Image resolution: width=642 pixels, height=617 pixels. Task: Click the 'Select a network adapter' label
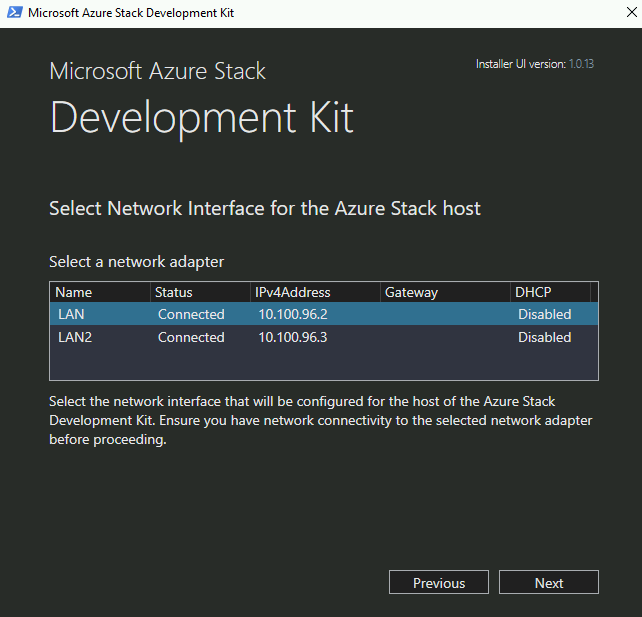tap(136, 262)
